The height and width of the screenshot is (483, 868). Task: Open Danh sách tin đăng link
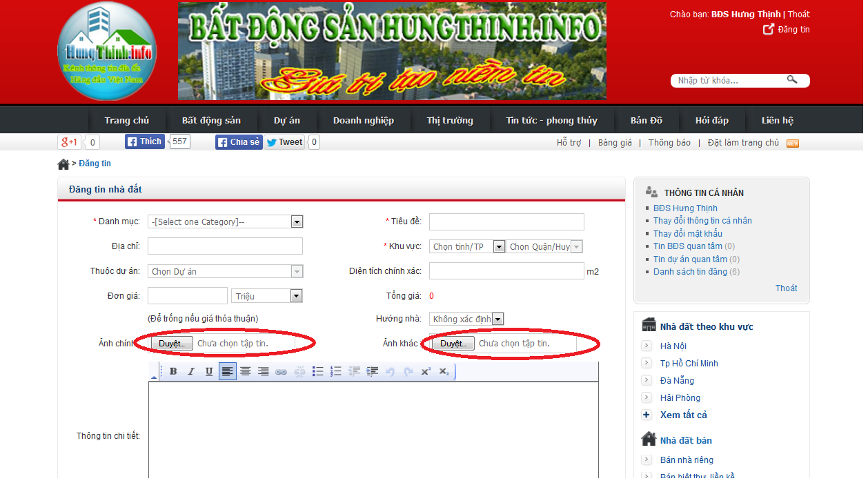[690, 272]
